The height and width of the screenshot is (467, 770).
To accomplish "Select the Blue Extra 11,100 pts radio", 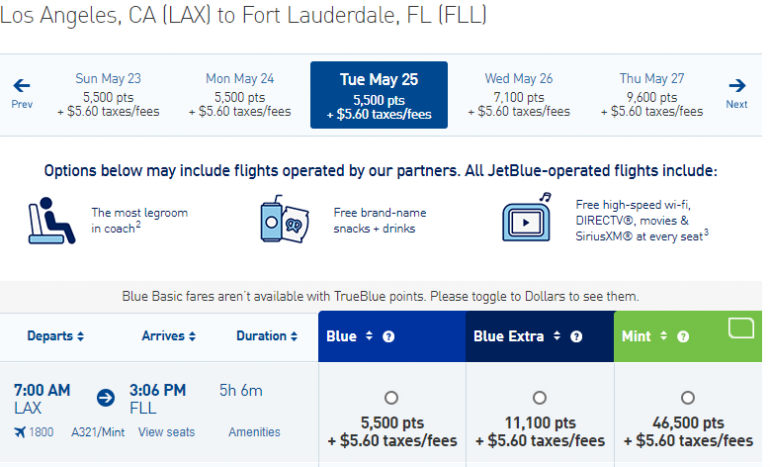I will 540,398.
